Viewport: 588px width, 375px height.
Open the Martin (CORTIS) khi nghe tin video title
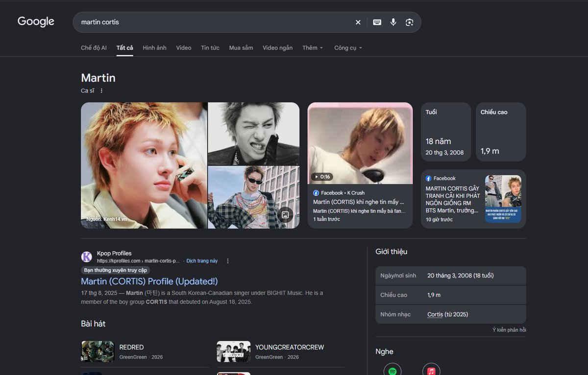click(x=359, y=202)
